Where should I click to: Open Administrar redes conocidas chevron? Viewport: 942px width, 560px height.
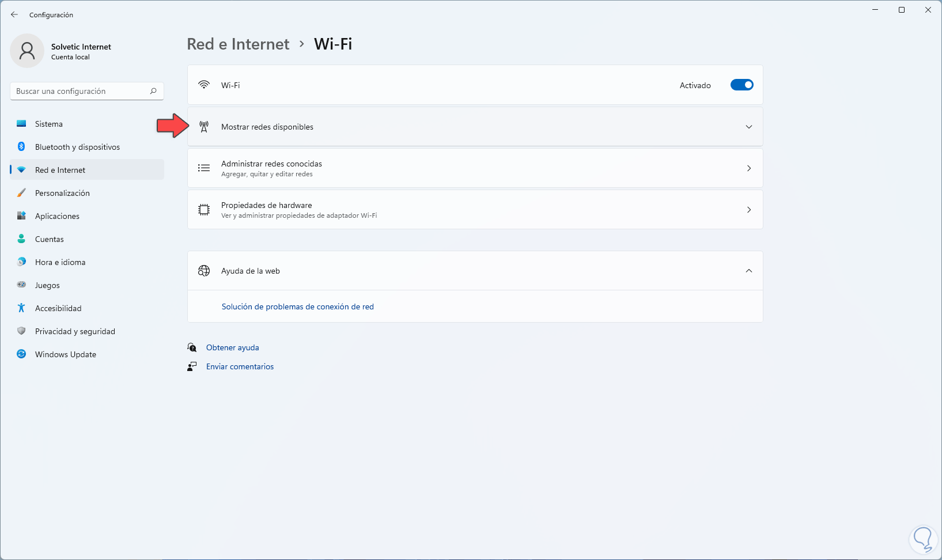(748, 168)
